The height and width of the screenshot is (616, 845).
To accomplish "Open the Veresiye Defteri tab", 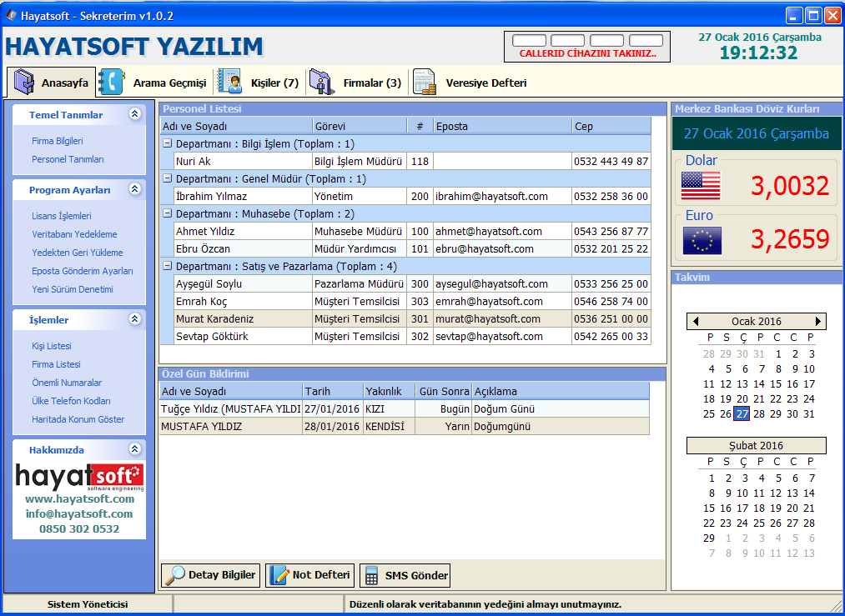I will 471,83.
